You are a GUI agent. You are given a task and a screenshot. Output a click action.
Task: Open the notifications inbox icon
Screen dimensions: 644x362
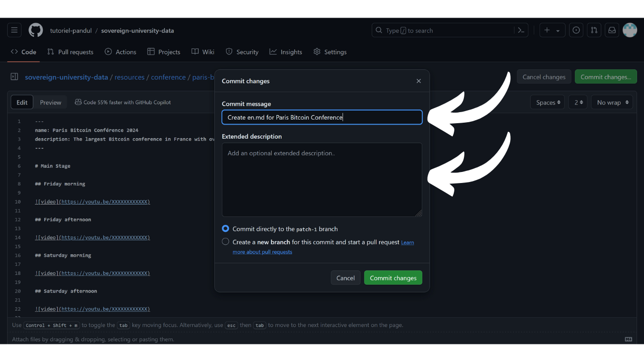click(612, 30)
